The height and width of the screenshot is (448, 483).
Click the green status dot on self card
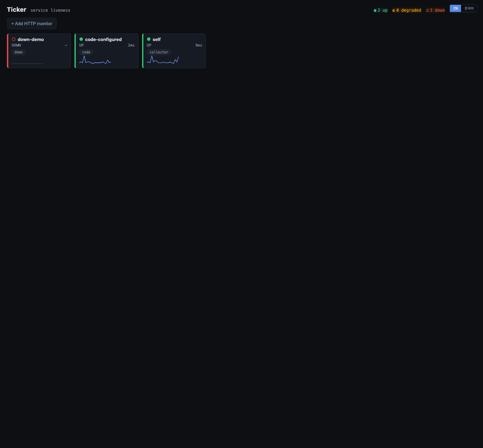click(149, 39)
